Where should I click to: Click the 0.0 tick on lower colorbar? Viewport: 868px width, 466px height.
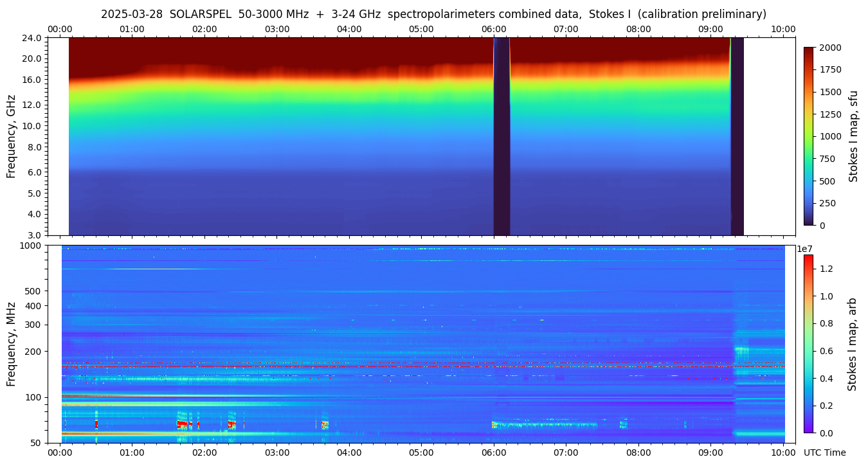[827, 433]
